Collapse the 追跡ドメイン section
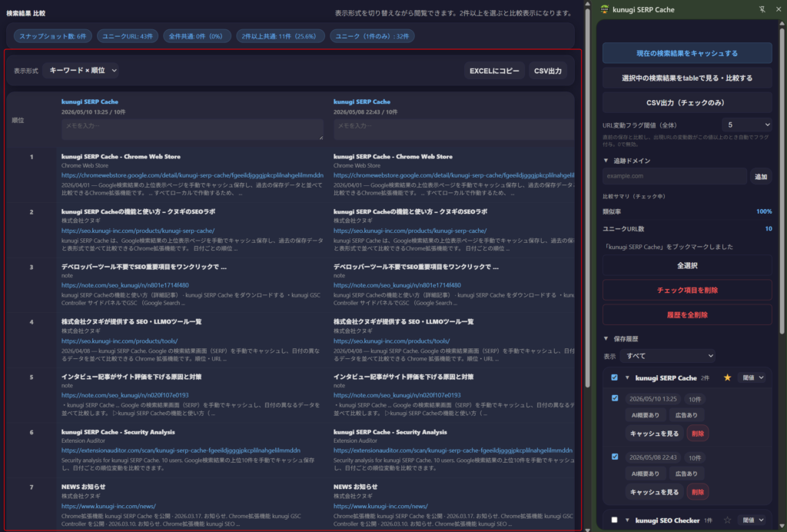Image resolution: width=787 pixels, height=532 pixels. click(x=606, y=161)
